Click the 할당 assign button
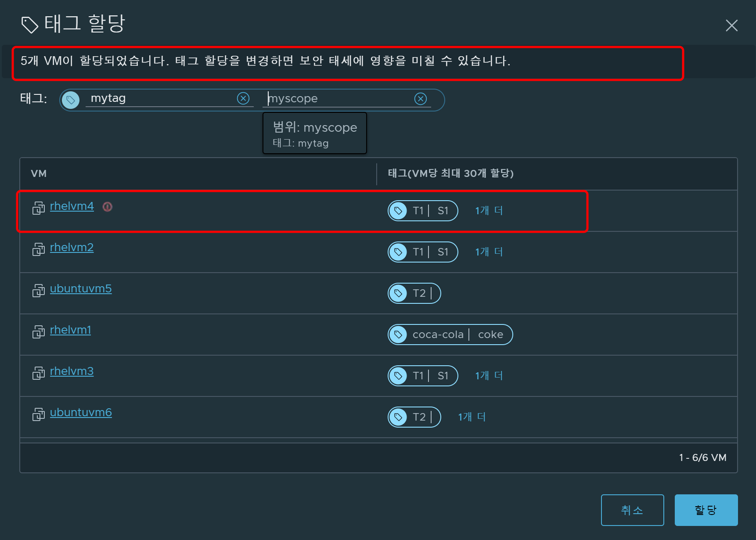This screenshot has height=540, width=756. 706,510
